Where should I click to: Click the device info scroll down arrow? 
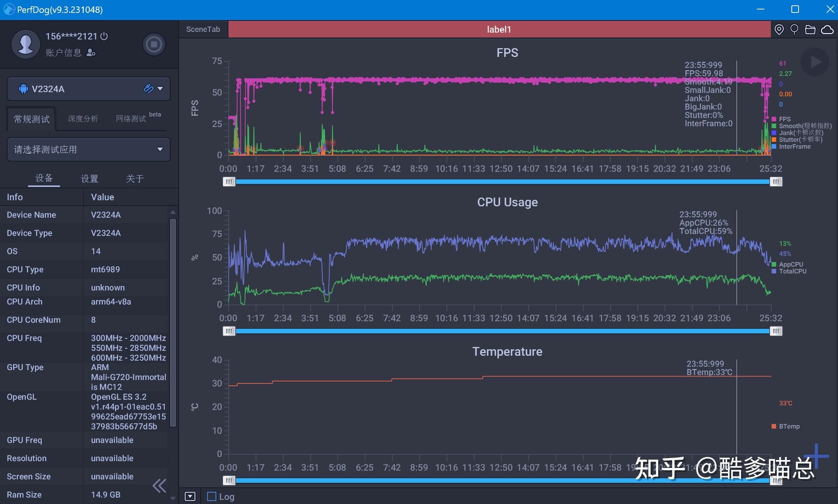coord(173,498)
